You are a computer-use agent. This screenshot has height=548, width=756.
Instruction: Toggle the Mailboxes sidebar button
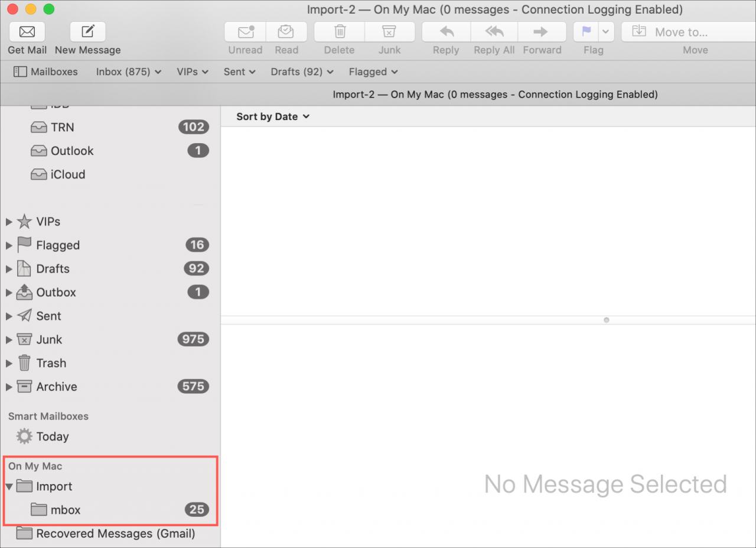click(45, 72)
